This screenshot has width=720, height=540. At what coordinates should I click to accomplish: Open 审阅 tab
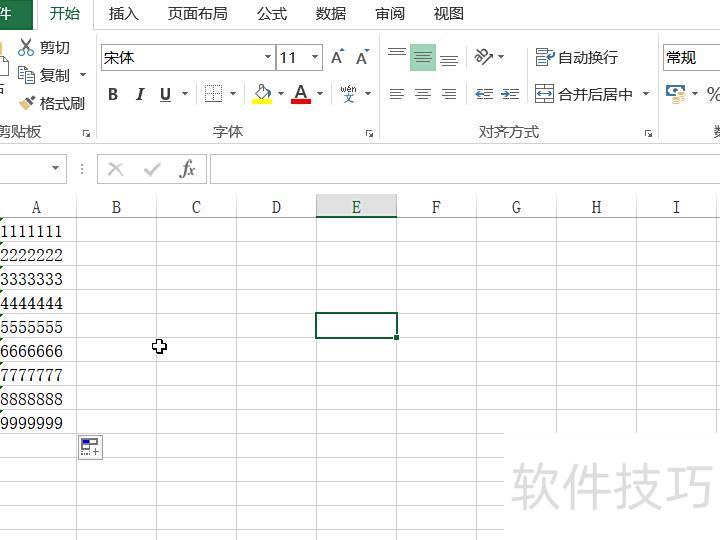click(x=390, y=13)
